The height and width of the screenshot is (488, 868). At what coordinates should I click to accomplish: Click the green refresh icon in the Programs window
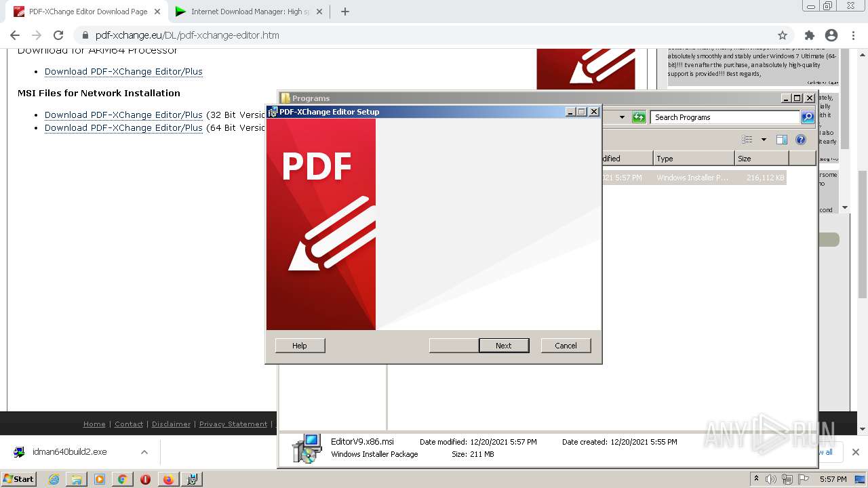pyautogui.click(x=639, y=117)
